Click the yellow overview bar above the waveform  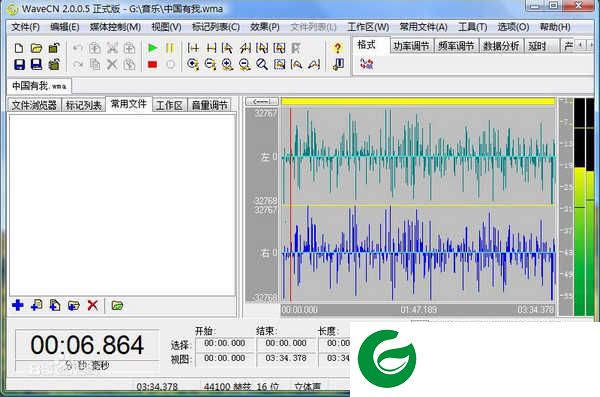click(418, 101)
